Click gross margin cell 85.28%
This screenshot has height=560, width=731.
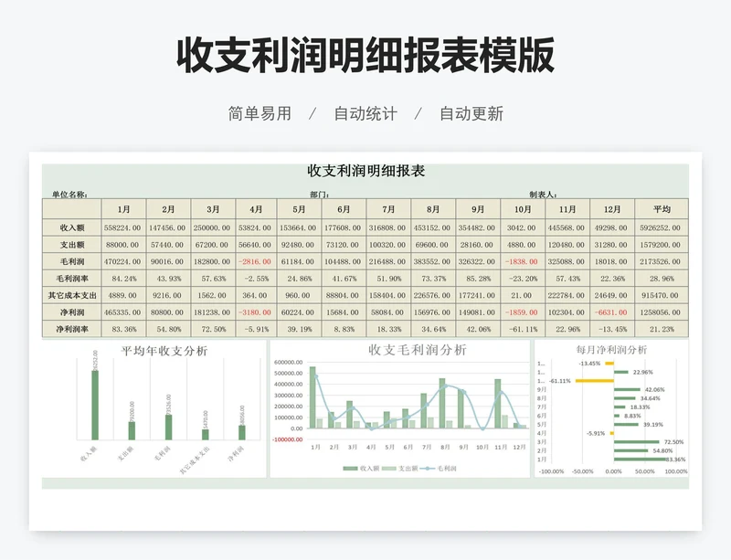click(478, 279)
